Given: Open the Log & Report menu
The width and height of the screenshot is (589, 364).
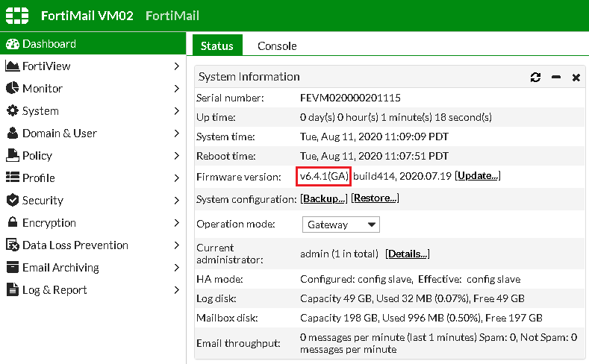Looking at the screenshot, I should (93, 289).
